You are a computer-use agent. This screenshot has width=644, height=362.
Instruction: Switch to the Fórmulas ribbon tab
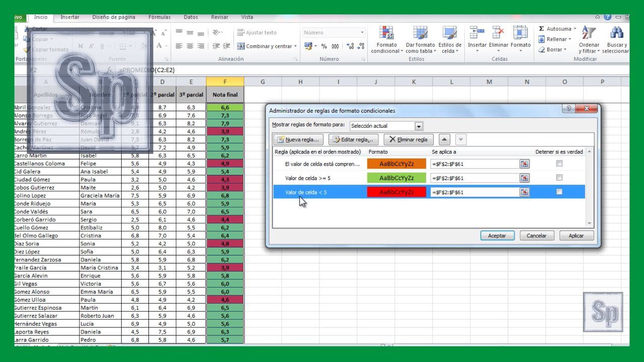pyautogui.click(x=159, y=17)
